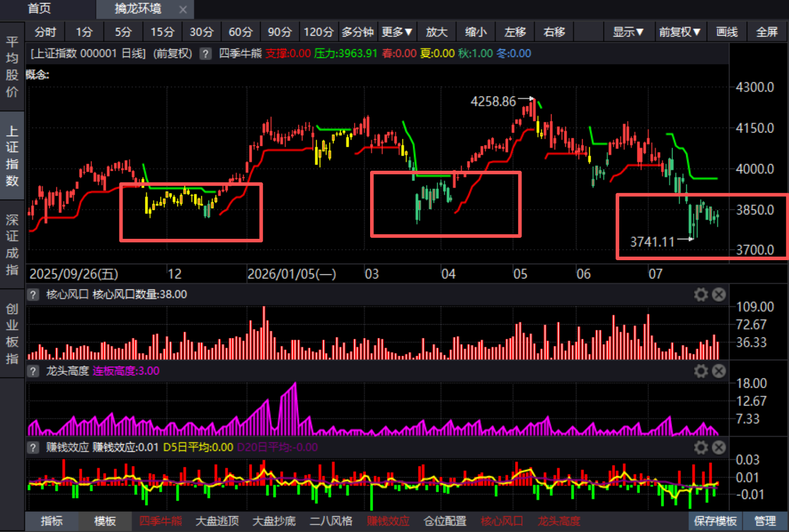This screenshot has height=532, width=789.
Task: Click the 2025/09/26(五) date label
Action: point(74,274)
